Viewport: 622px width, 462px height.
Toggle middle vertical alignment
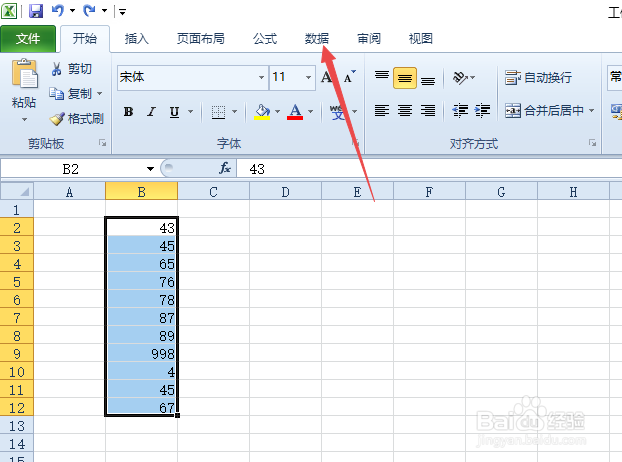[x=405, y=78]
